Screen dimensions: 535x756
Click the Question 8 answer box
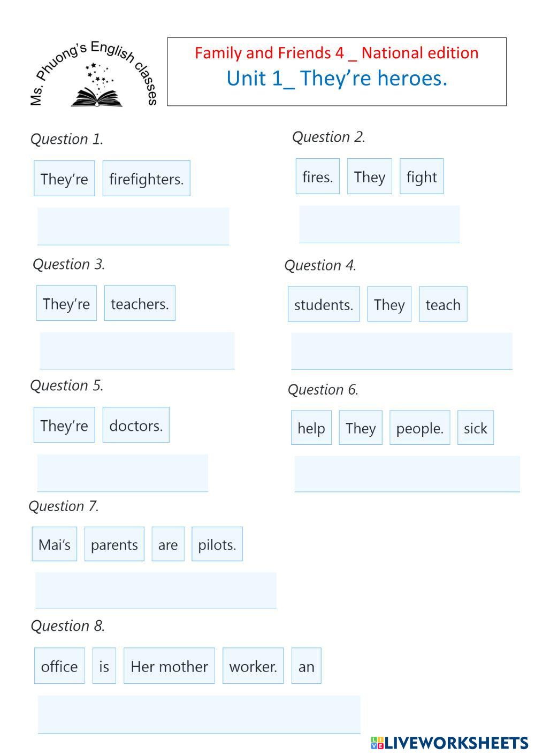(199, 714)
